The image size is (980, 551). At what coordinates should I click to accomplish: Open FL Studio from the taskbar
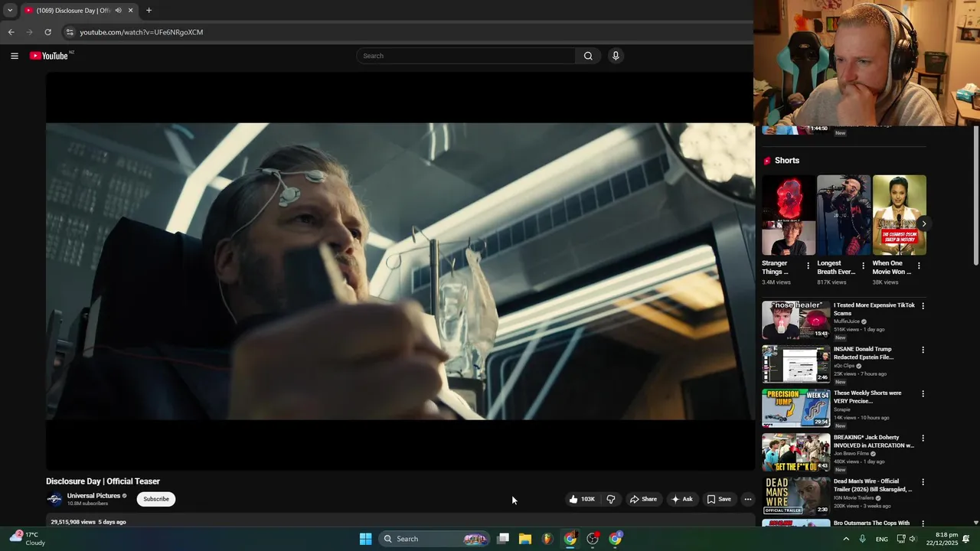pos(547,539)
